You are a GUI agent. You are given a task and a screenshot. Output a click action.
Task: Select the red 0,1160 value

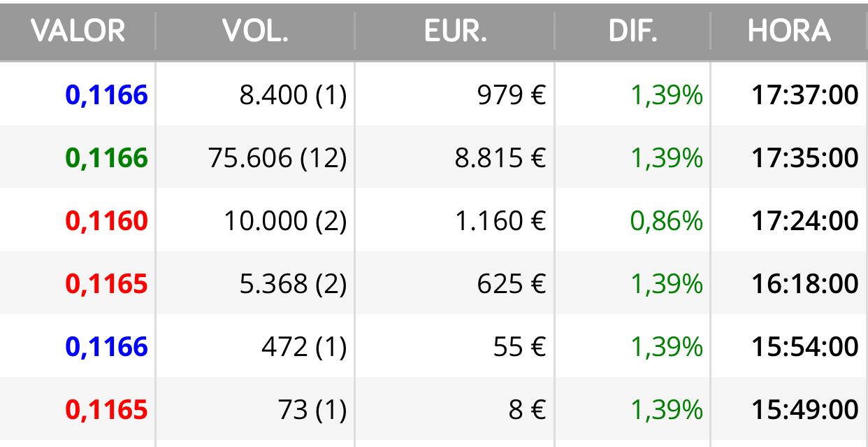point(107,221)
